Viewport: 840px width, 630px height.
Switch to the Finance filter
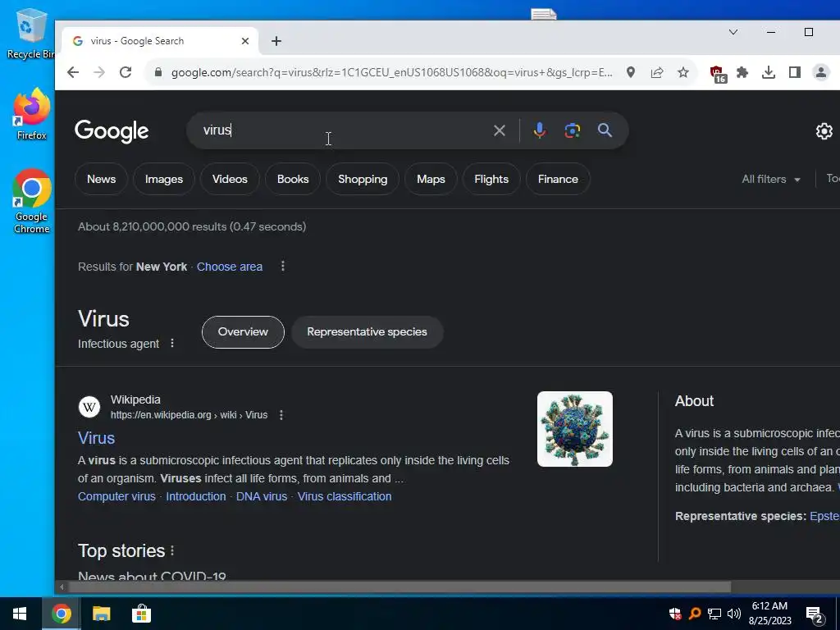point(558,180)
